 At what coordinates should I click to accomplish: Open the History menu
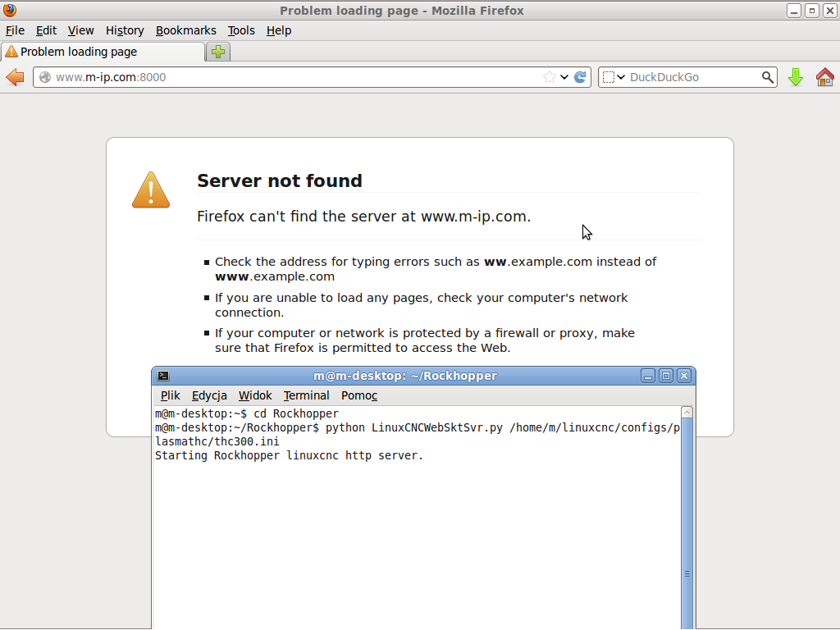(125, 30)
